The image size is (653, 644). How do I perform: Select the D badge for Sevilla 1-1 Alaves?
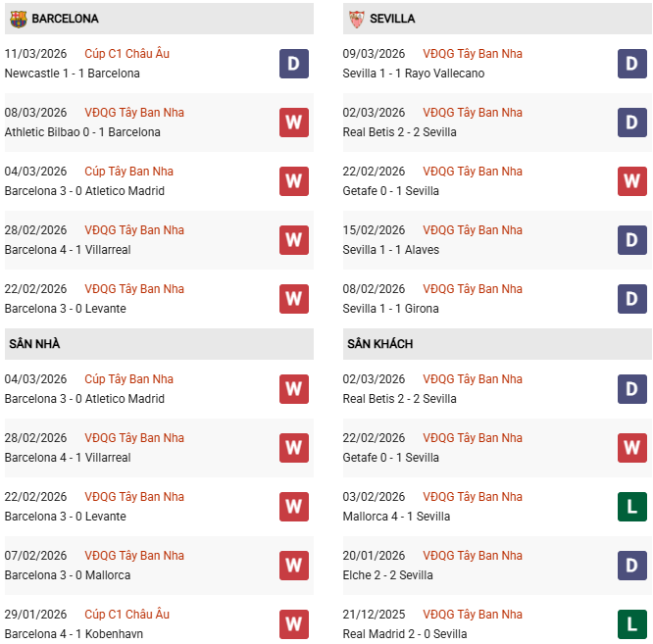click(632, 240)
